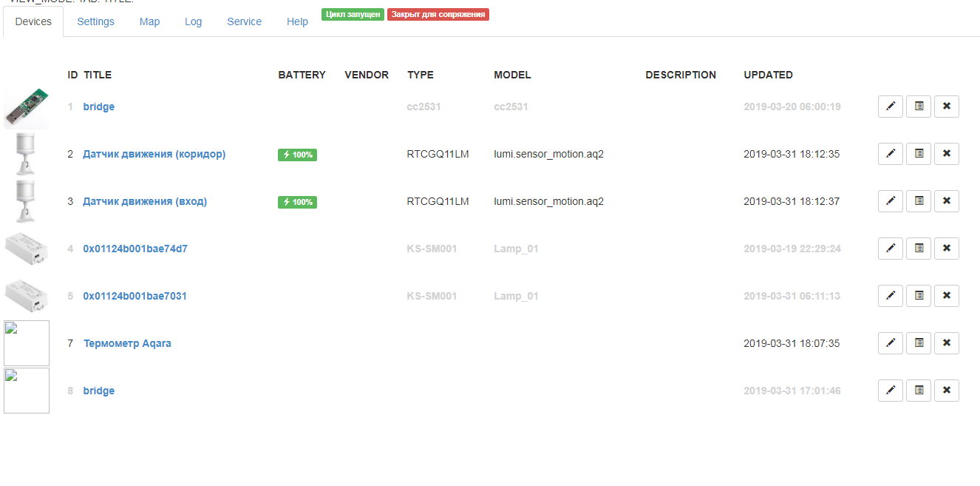Click the TYPE column header
Screen dimensions: 980x486
click(421, 75)
